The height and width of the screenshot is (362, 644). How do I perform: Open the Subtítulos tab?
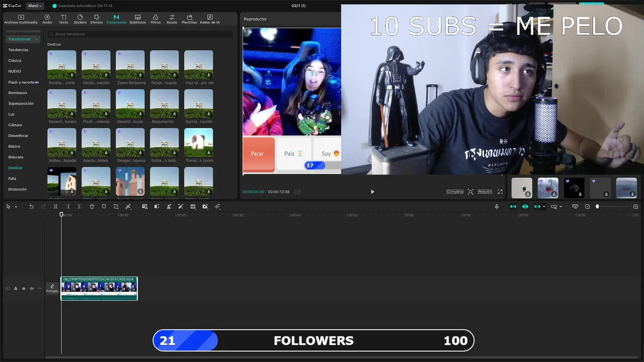137,19
